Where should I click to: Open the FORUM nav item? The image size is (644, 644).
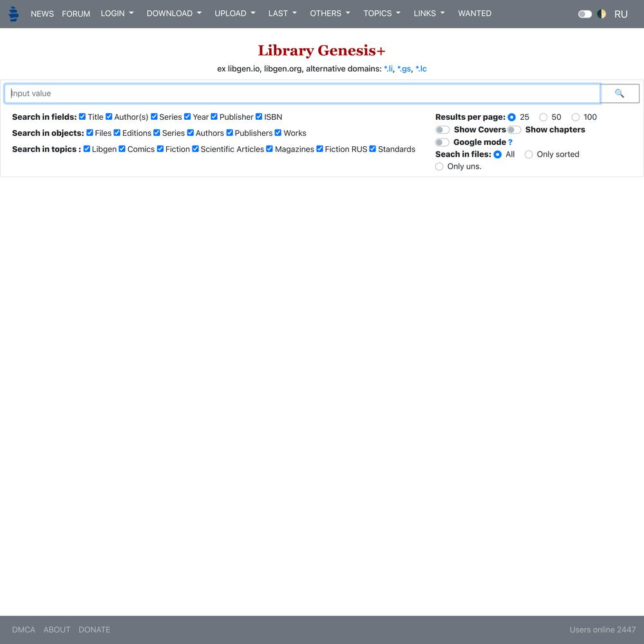(76, 14)
